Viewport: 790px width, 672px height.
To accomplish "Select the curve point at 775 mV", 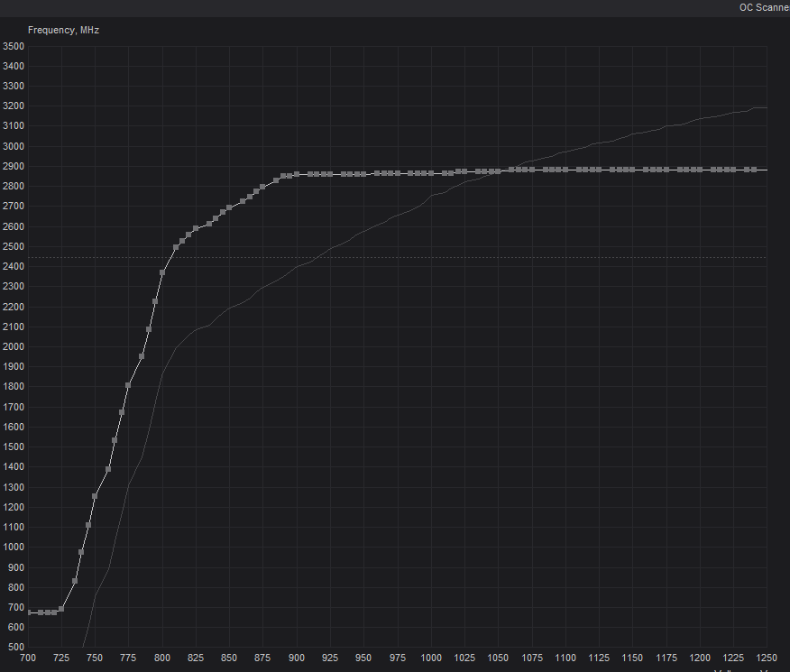I will coord(128,385).
